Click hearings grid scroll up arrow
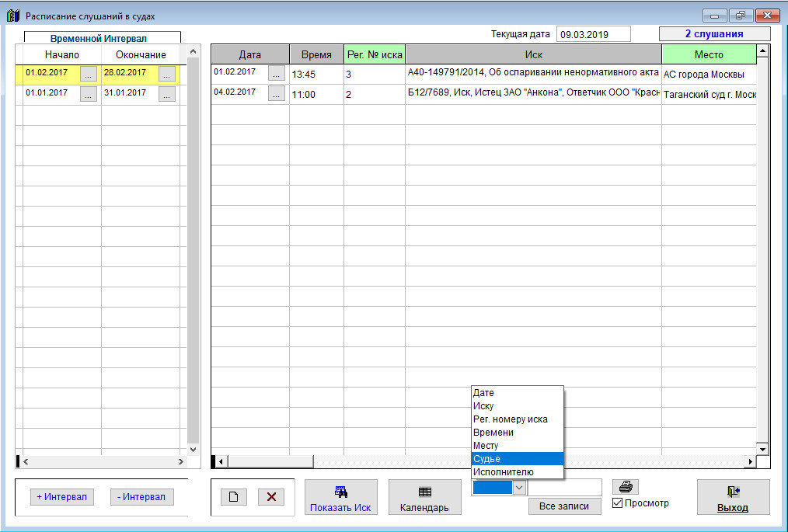This screenshot has width=788, height=532. (x=763, y=50)
